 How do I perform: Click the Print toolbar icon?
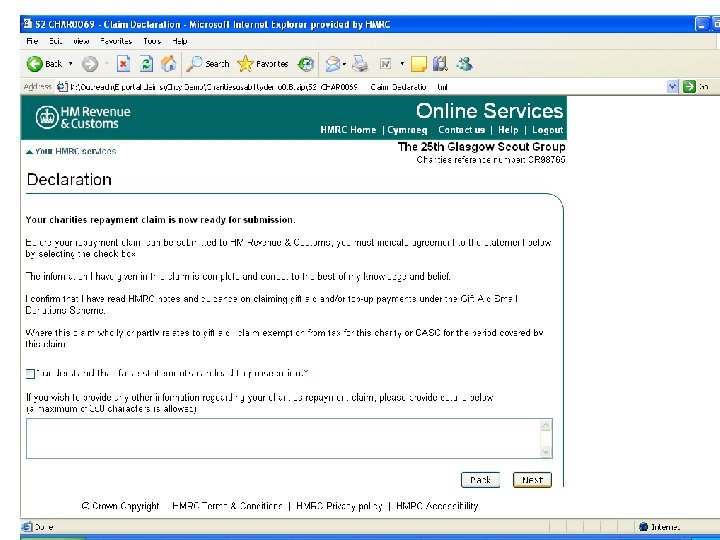(x=360, y=64)
